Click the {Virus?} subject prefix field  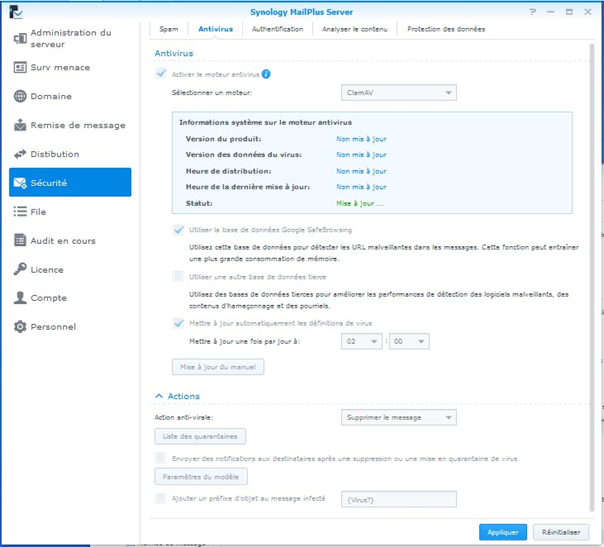pyautogui.click(x=399, y=499)
